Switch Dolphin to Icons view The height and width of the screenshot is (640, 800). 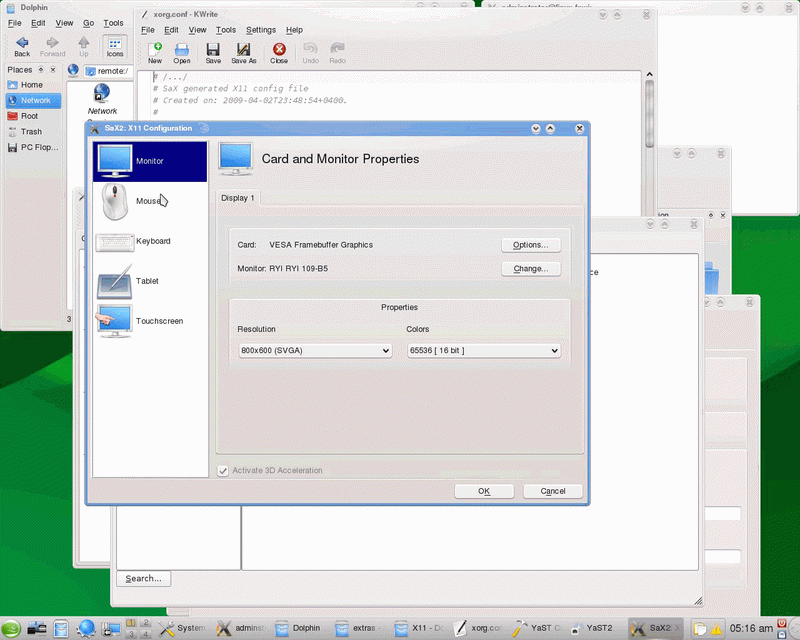coord(115,46)
